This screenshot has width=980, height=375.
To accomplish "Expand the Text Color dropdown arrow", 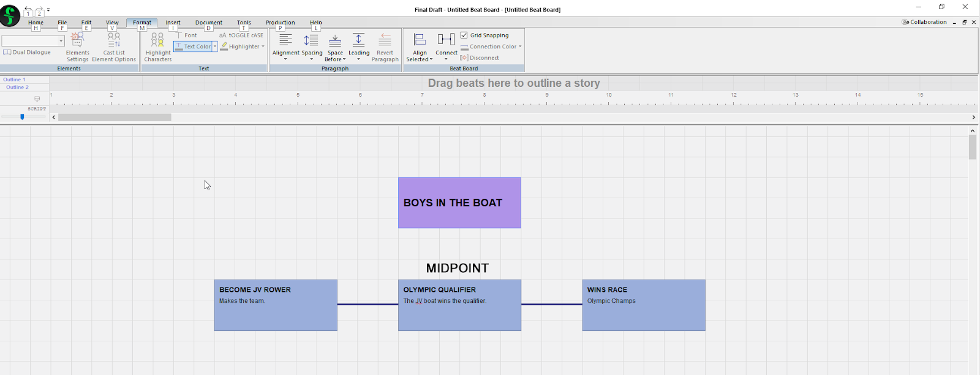I will pos(215,46).
